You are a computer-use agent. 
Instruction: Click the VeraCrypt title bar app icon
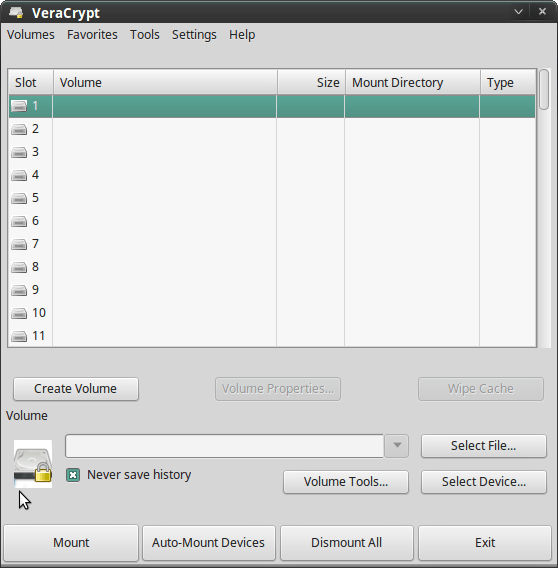16,13
